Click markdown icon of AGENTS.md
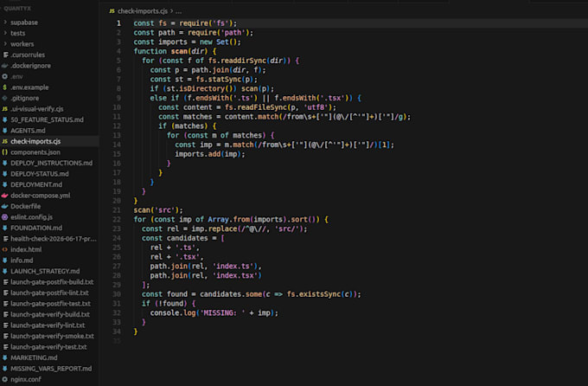Screen dimensions: 588x386 coord(5,131)
